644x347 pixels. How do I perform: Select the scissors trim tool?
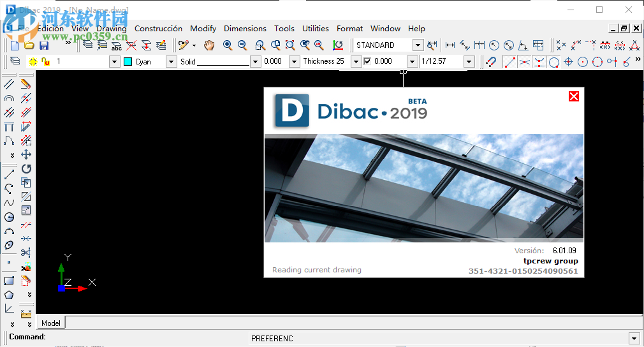[x=26, y=253]
